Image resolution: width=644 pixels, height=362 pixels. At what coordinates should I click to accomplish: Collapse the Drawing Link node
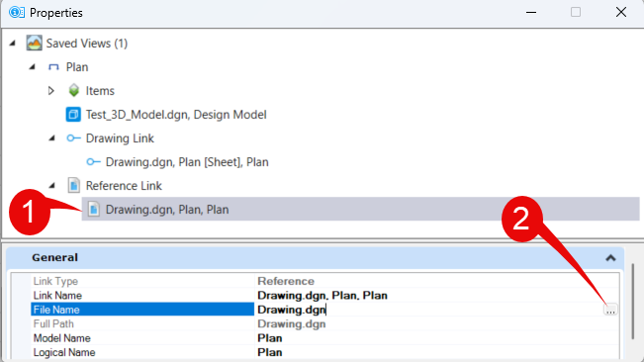click(x=51, y=138)
